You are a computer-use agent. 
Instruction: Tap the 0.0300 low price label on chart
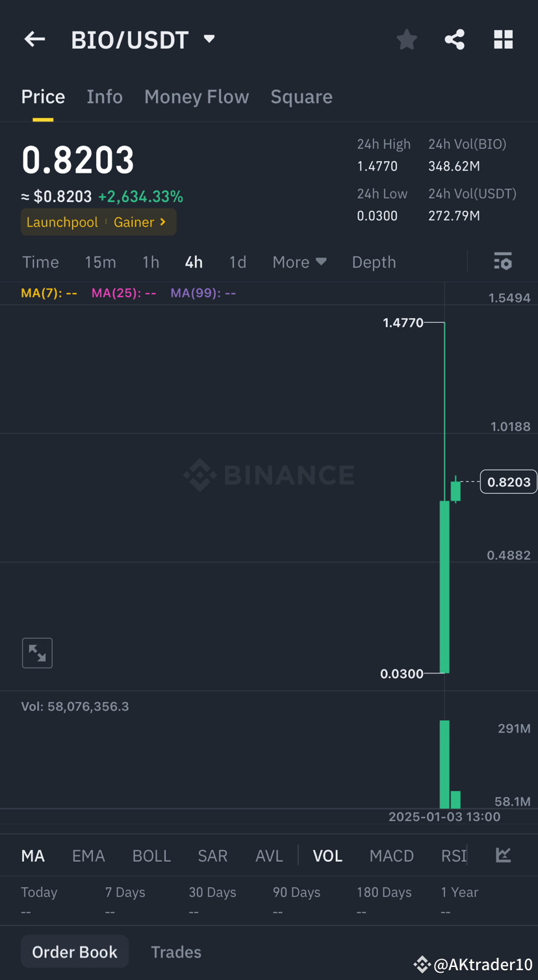[x=402, y=674]
